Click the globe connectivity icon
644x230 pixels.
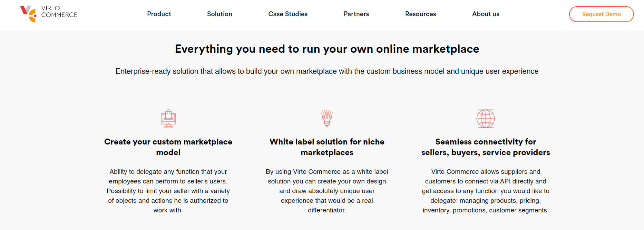(486, 119)
